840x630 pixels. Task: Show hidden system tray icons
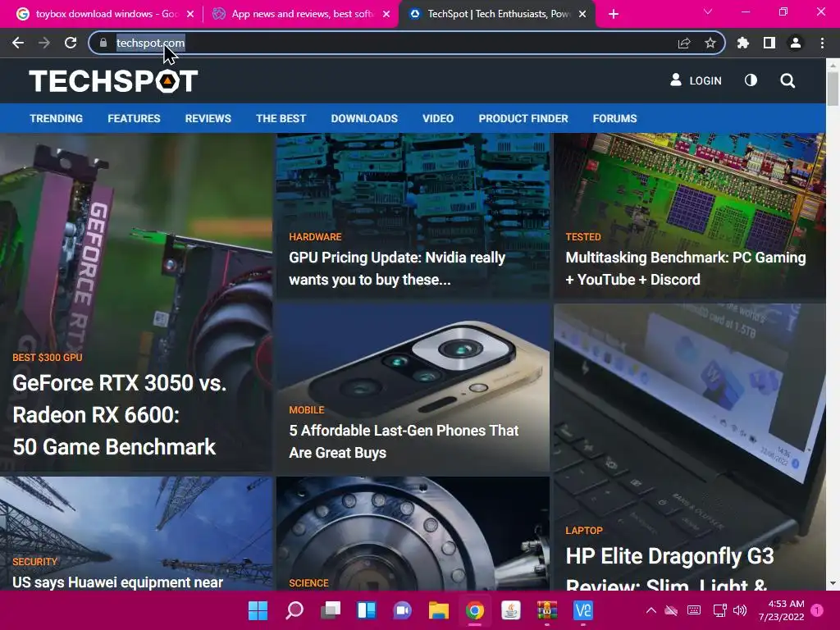(x=651, y=610)
